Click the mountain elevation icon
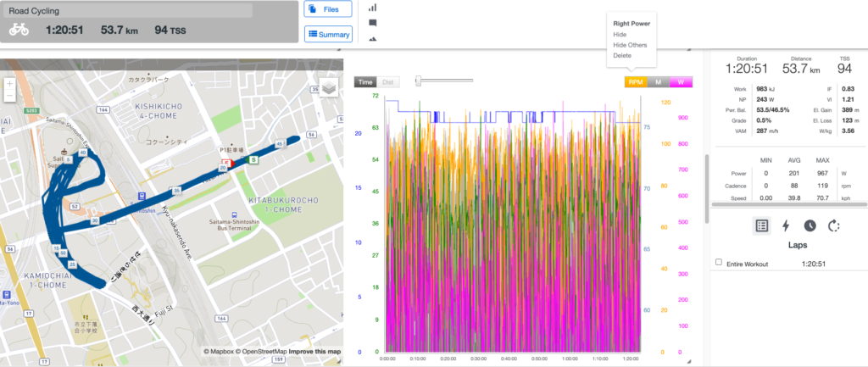868x367 pixels. (373, 38)
